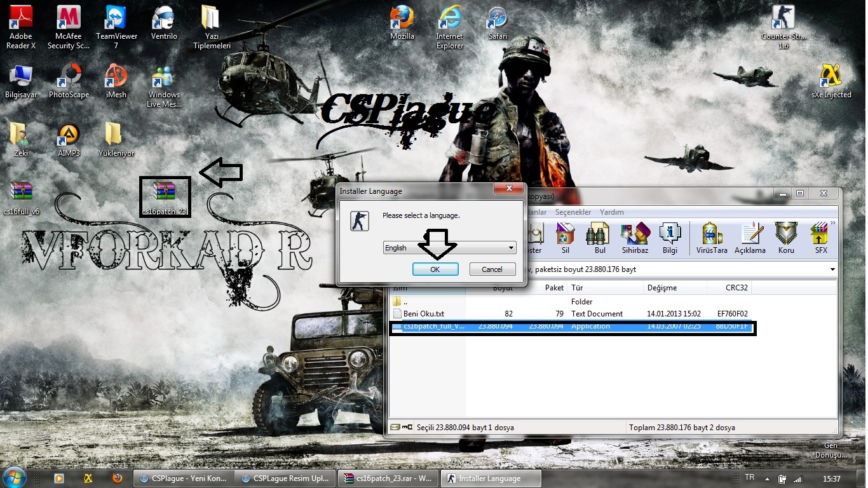Screen dimensions: 868x488
Task: Open the Yardım menu
Action: (x=611, y=212)
